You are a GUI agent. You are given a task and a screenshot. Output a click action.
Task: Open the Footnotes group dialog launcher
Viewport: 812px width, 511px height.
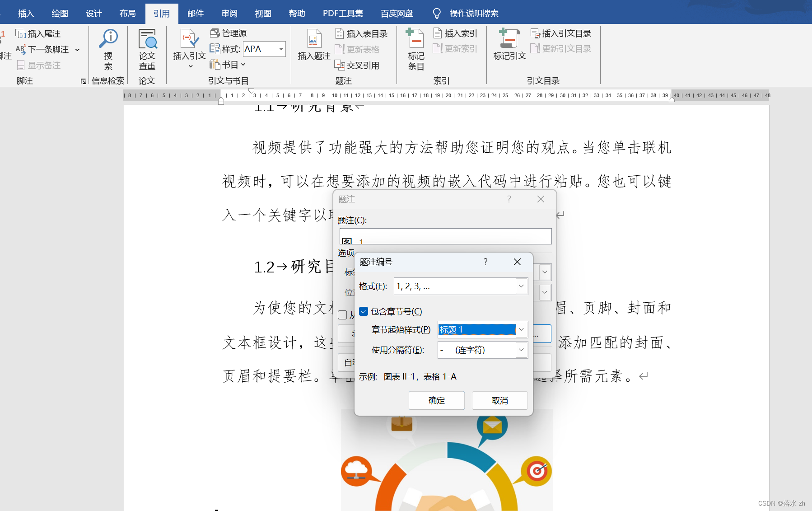(84, 81)
